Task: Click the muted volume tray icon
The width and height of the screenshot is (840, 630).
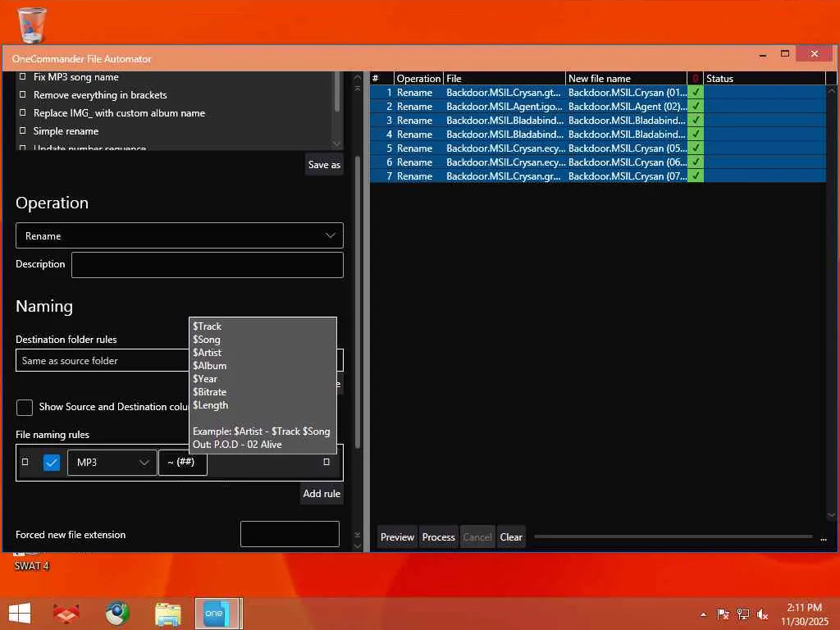Action: point(762,614)
